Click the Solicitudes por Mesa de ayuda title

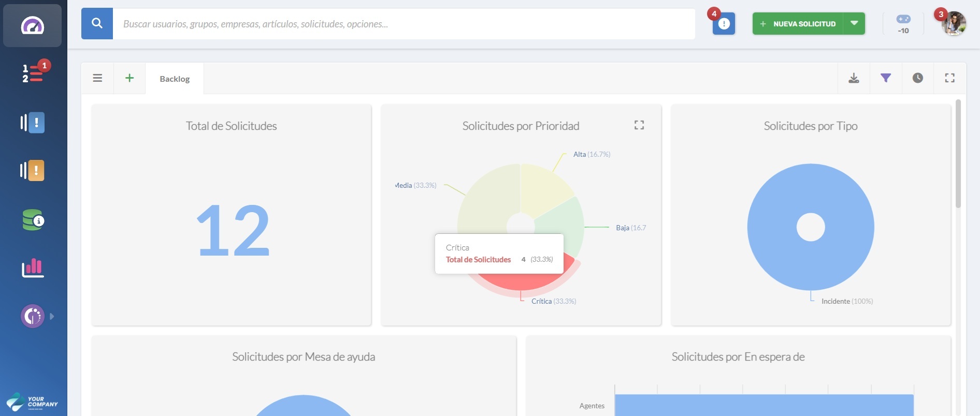coord(304,356)
